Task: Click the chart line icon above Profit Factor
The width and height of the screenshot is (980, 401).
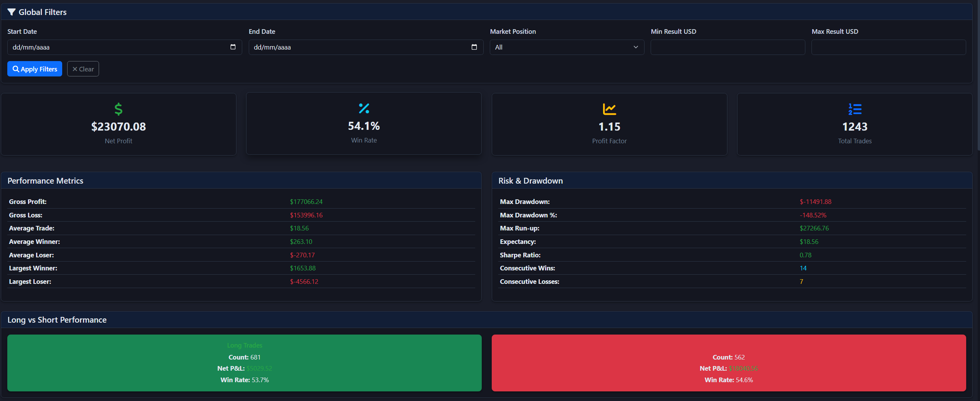Action: click(x=609, y=109)
